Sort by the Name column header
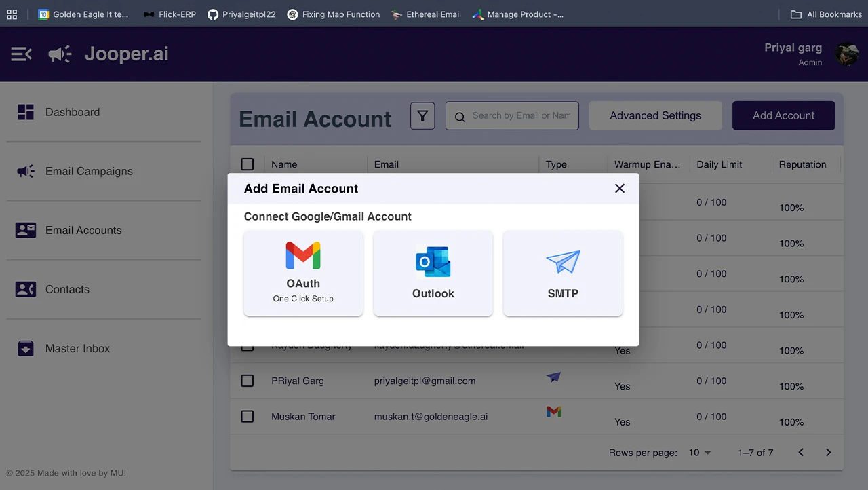The image size is (868, 490). click(x=284, y=164)
